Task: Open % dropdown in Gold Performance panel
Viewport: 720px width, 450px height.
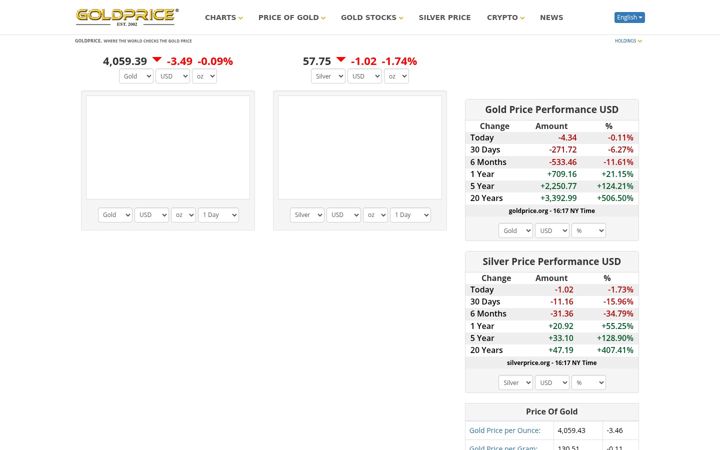Action: coord(589,231)
